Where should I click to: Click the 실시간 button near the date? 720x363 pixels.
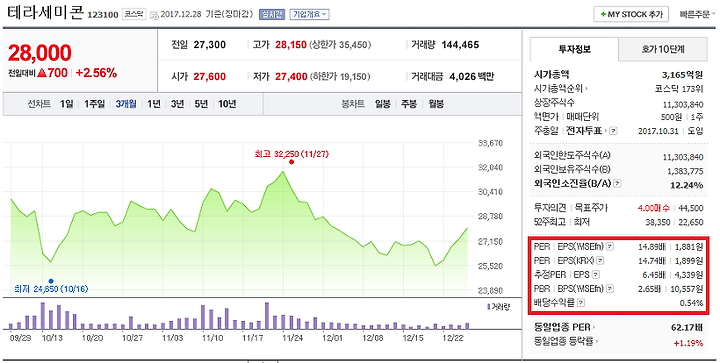pyautogui.click(x=272, y=14)
